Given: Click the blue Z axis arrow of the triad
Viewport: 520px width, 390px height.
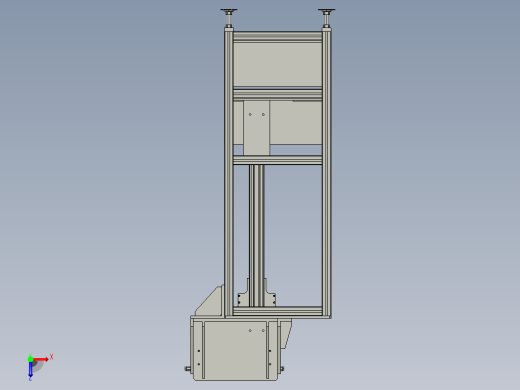Looking at the screenshot, I should (30, 369).
